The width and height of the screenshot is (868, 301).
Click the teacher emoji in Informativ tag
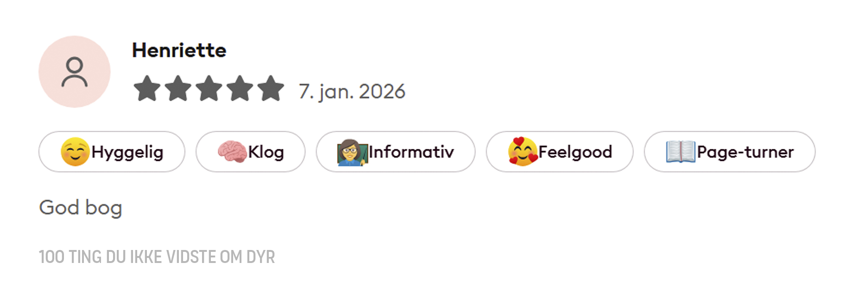(x=352, y=152)
